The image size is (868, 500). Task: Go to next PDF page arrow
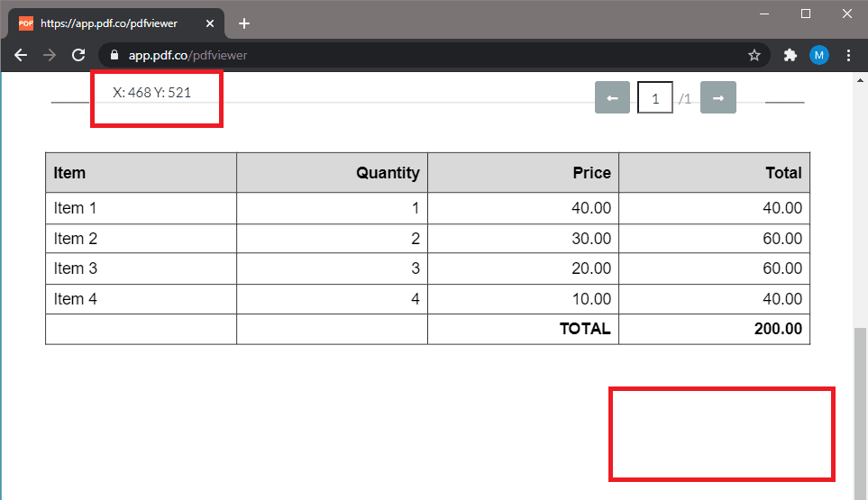[717, 97]
